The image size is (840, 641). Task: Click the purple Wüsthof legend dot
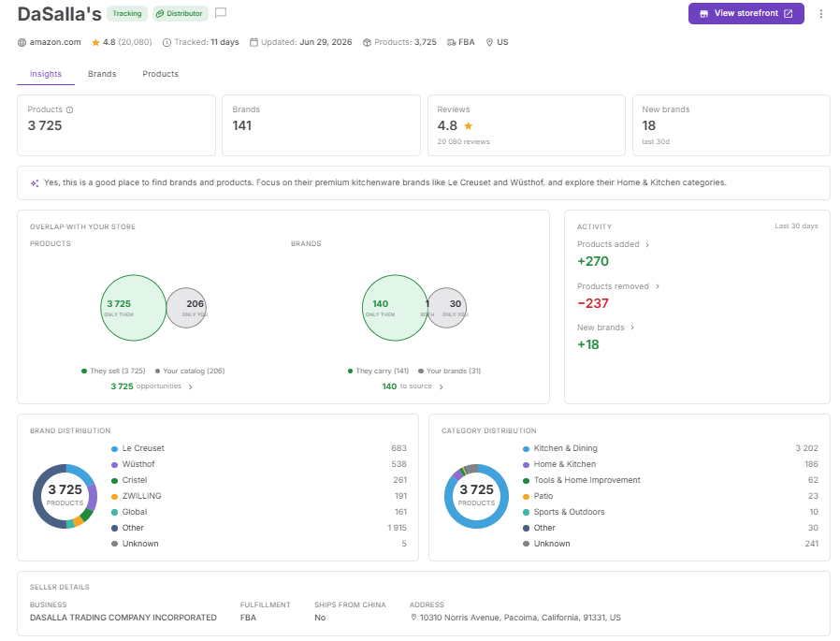tap(115, 465)
